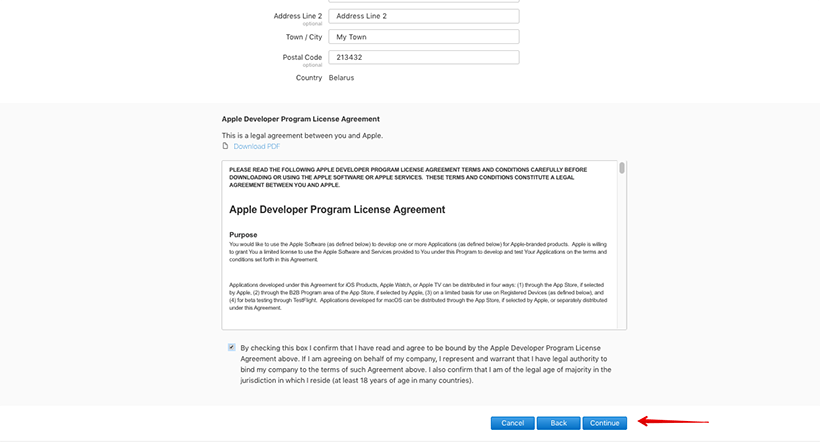Click the Back button
Viewport: 820px width, 442px height.
coord(559,423)
